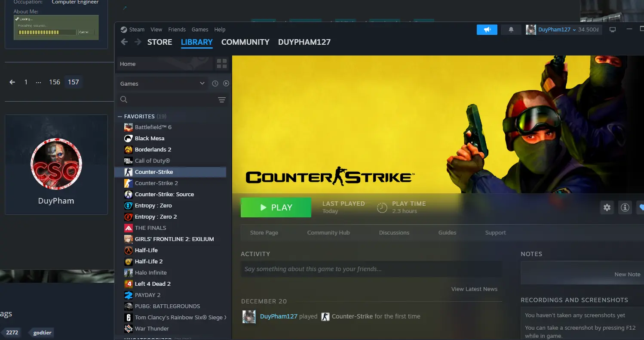The width and height of the screenshot is (644, 340).
Task: Open the DUYPHAM127 profile tab
Action: (x=304, y=42)
